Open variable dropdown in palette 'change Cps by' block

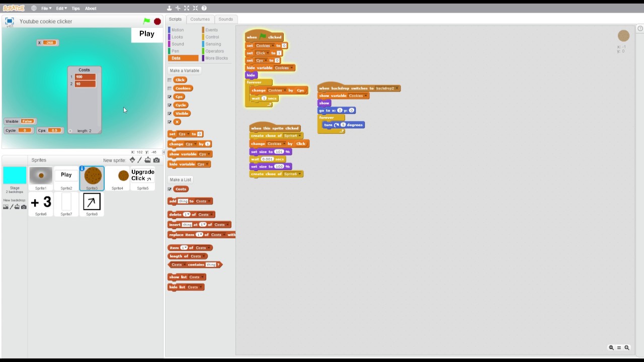(x=191, y=144)
